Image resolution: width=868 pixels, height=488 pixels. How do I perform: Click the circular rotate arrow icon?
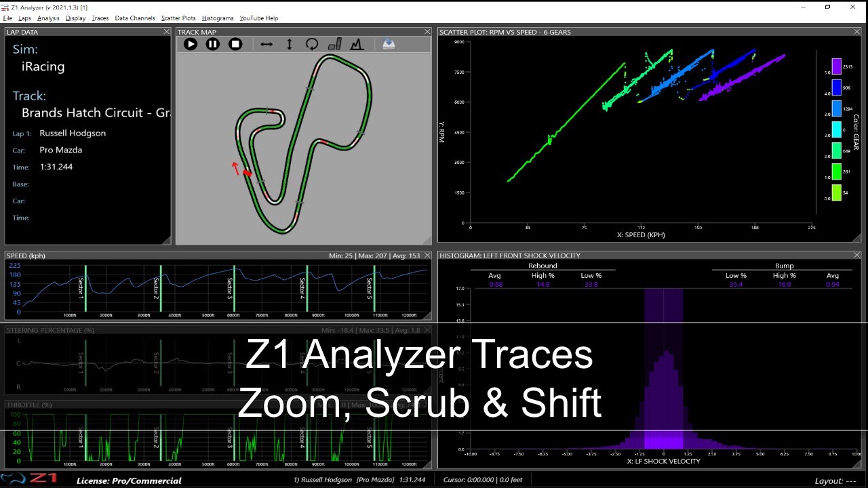coord(312,44)
